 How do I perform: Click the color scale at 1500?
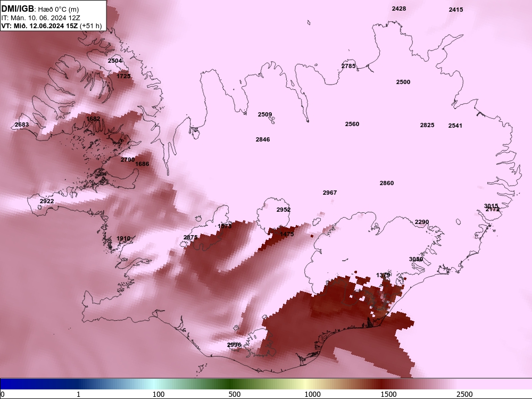point(388,394)
